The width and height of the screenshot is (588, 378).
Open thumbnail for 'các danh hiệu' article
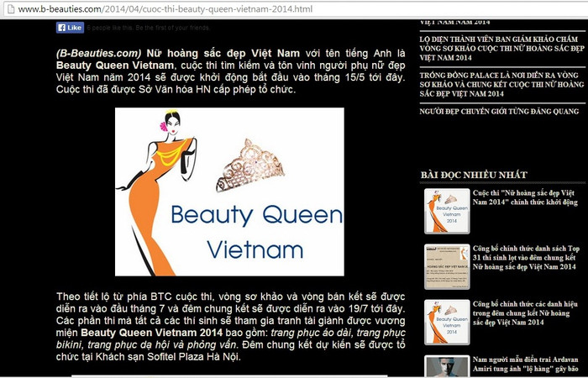tap(447, 322)
